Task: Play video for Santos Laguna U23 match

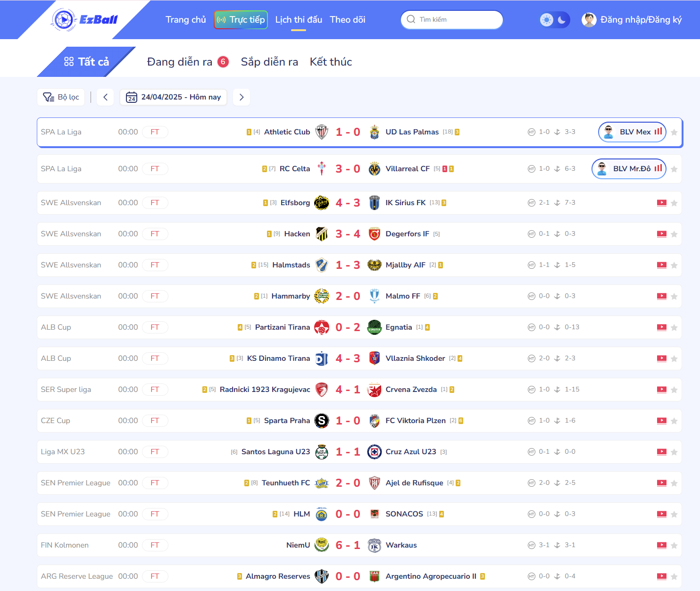Action: 662,452
